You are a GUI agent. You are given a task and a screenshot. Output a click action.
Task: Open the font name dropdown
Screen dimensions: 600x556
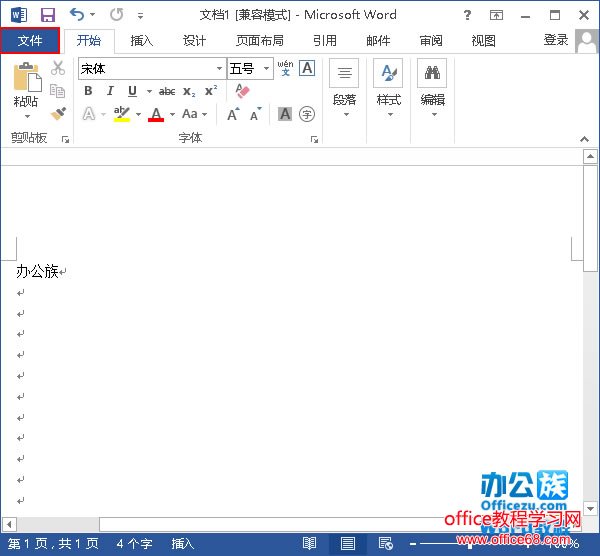point(219,68)
